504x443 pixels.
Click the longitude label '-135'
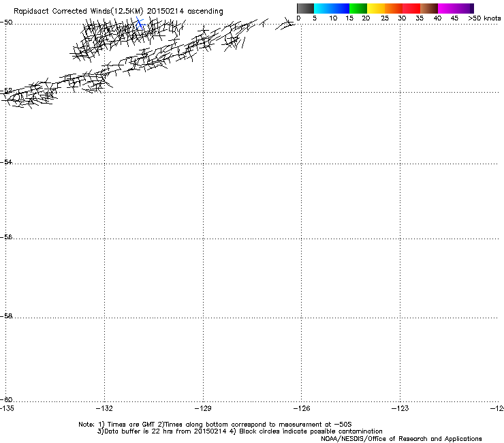pos(7,408)
